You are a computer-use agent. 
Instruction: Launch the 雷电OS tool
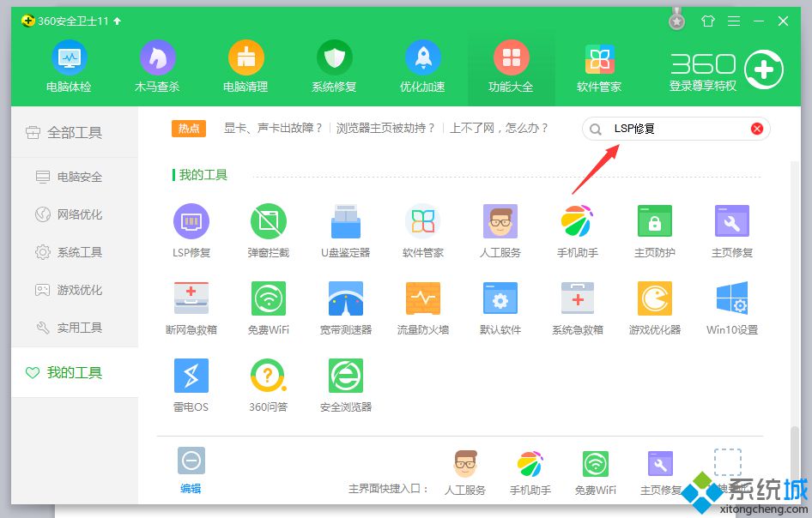(191, 376)
